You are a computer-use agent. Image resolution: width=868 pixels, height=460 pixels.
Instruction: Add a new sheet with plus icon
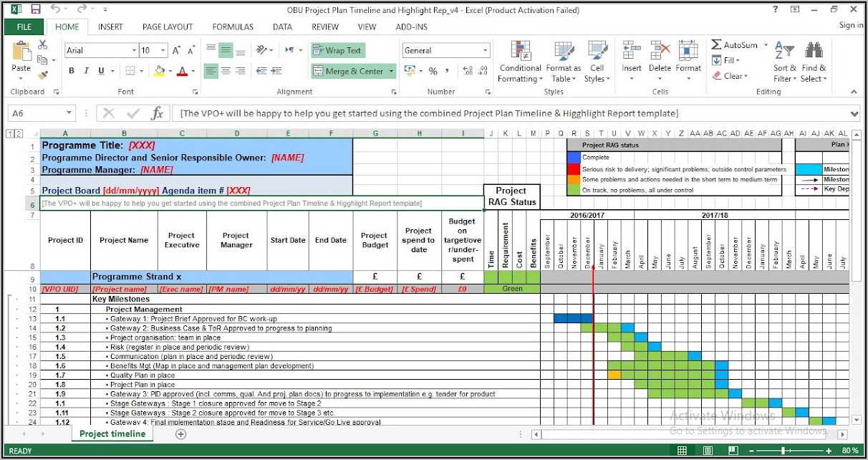tap(180, 434)
